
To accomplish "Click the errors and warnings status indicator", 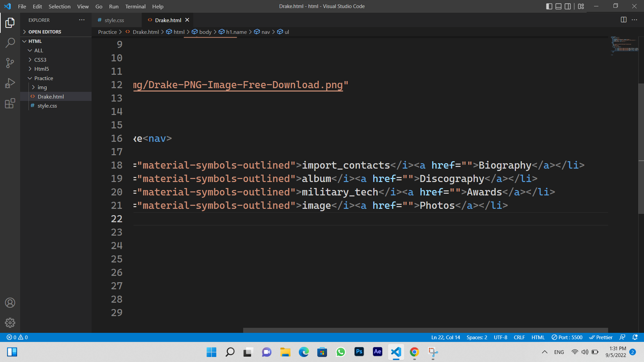I will point(17,337).
